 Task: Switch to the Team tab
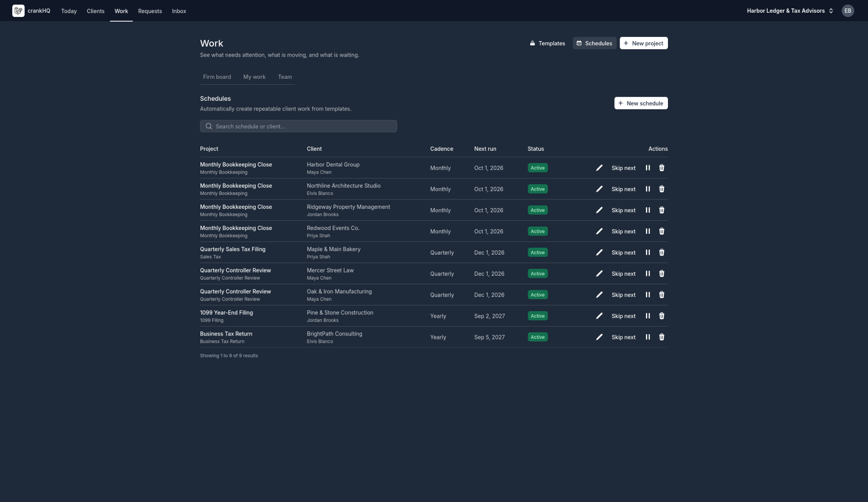[285, 77]
